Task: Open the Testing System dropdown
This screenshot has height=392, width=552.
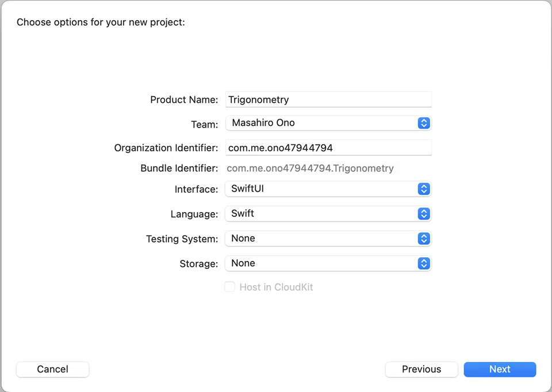Action: pyautogui.click(x=328, y=239)
